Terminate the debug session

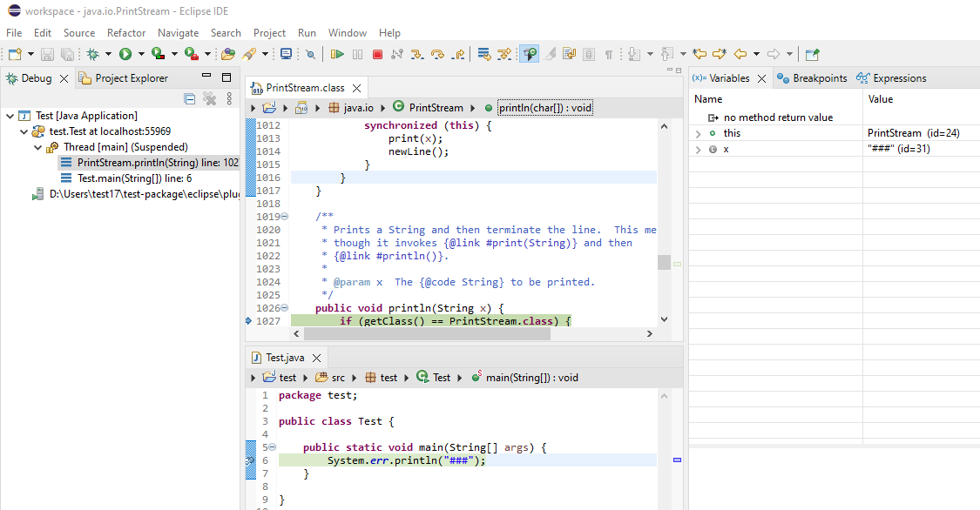pos(377,53)
